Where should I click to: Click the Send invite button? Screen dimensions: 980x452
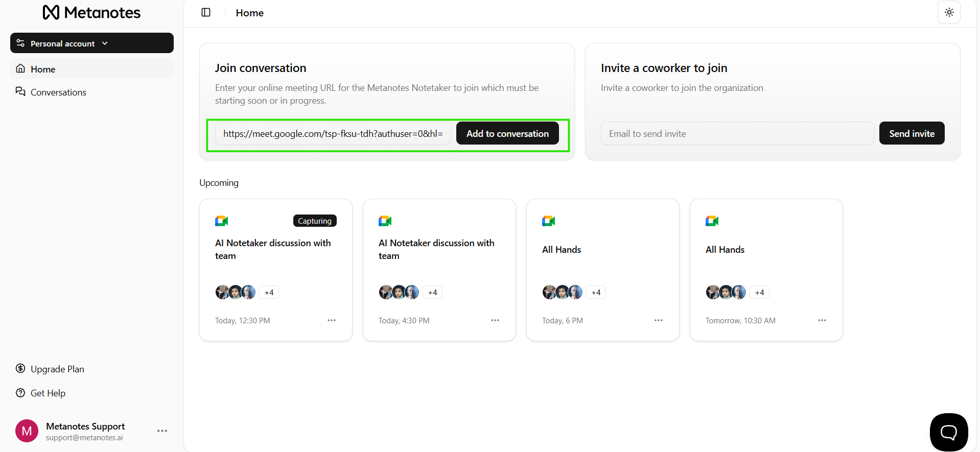pos(912,133)
